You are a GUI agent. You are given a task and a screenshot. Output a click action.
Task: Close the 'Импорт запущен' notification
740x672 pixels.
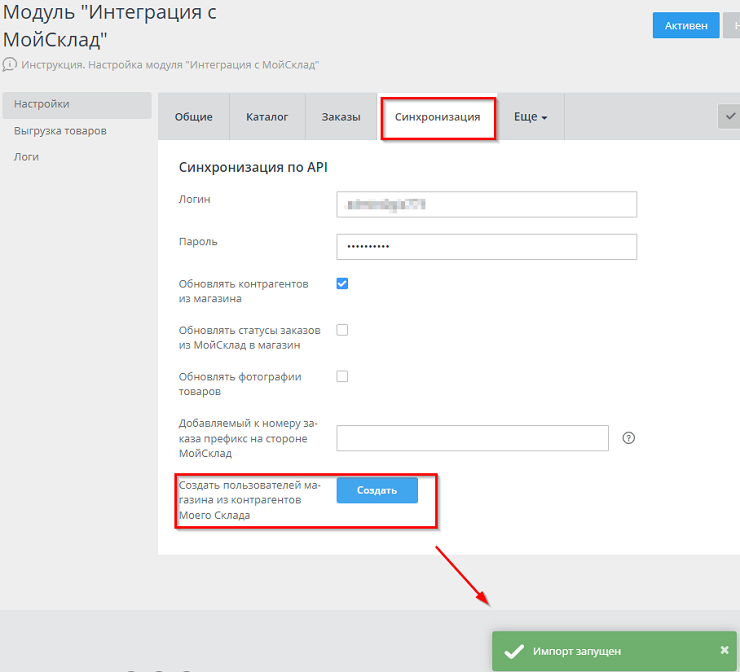pyautogui.click(x=724, y=650)
